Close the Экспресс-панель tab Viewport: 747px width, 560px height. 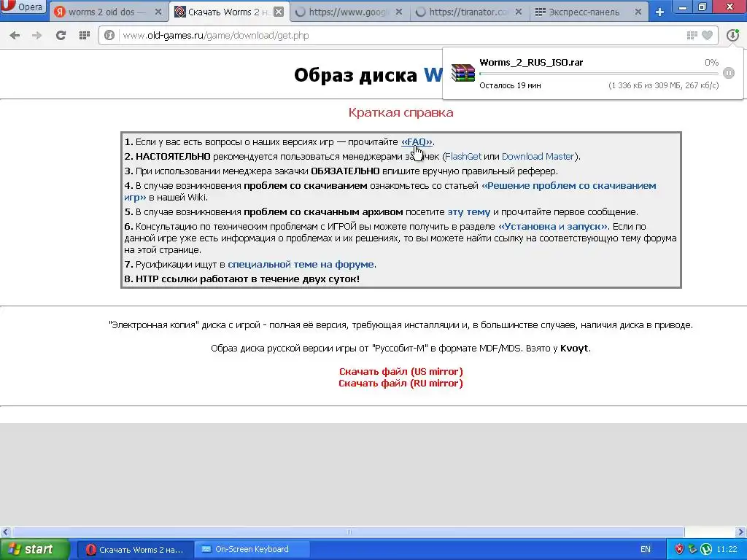coord(638,12)
